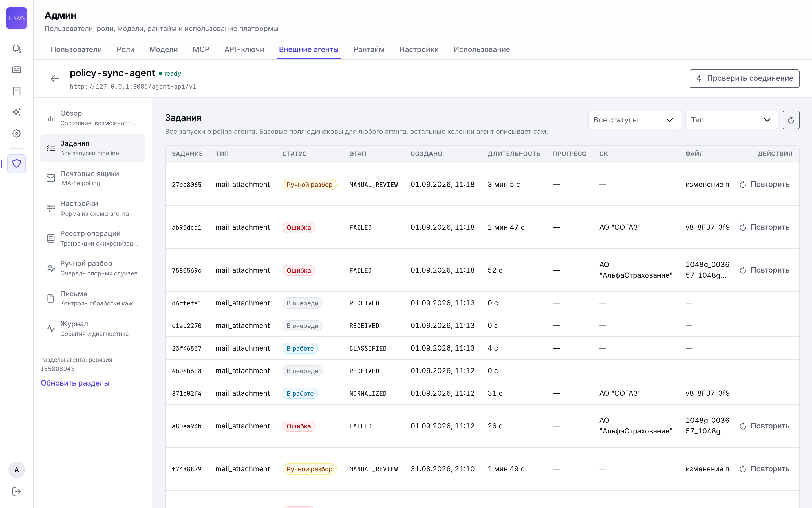Click the Почтовые ящики envelope icon
The width and height of the screenshot is (812, 508).
pos(51,178)
